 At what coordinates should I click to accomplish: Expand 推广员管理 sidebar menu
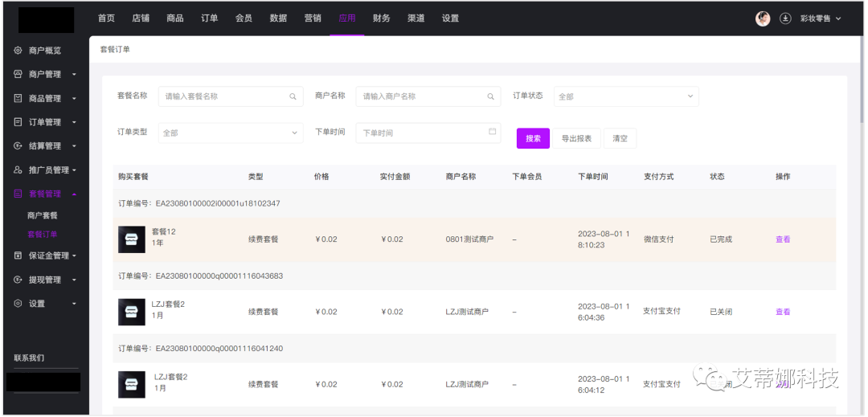(x=74, y=170)
